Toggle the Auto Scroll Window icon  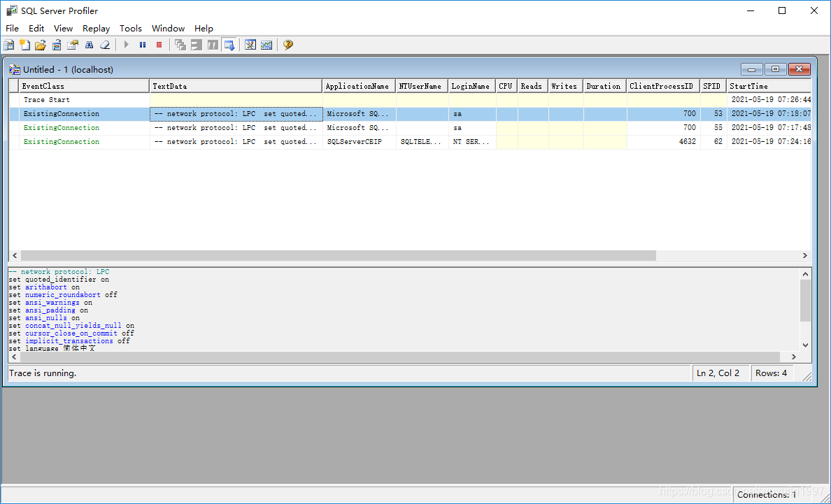pyautogui.click(x=229, y=45)
